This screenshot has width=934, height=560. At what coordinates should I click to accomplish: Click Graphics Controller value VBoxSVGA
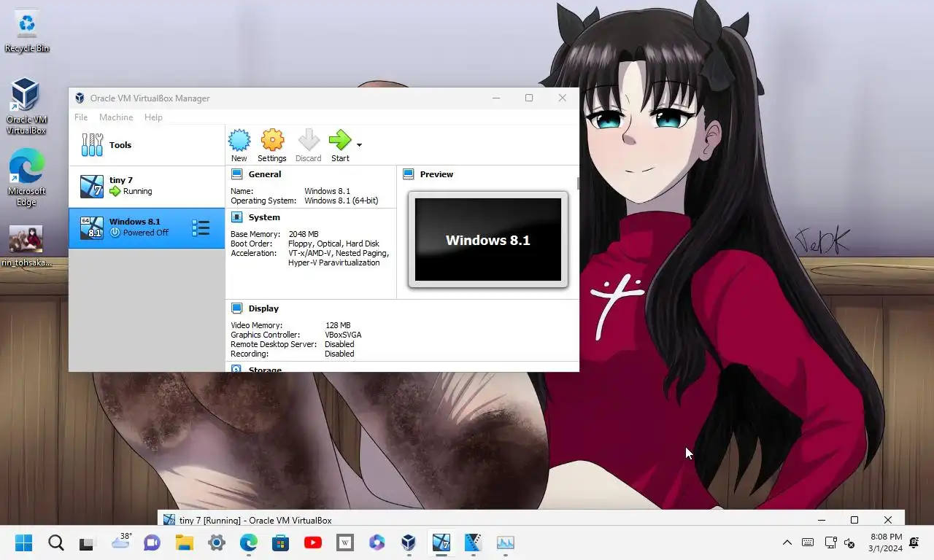tap(343, 335)
